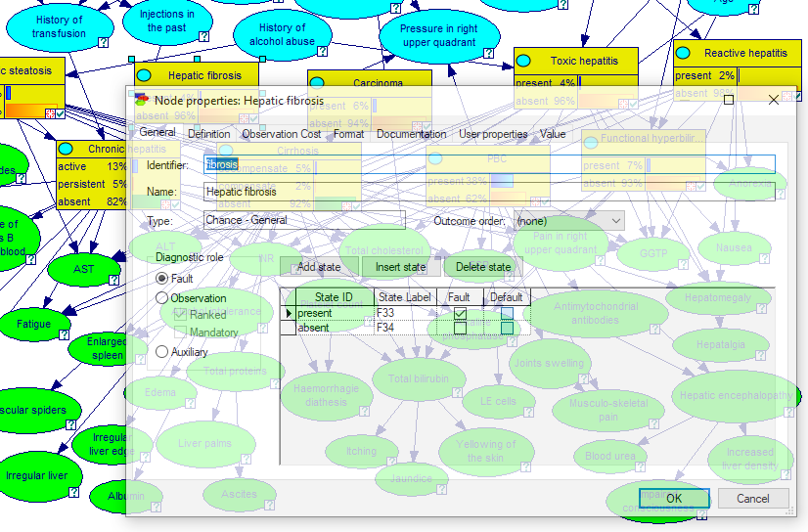Click the F34 state label cell
The height and width of the screenshot is (532, 808).
coord(406,328)
